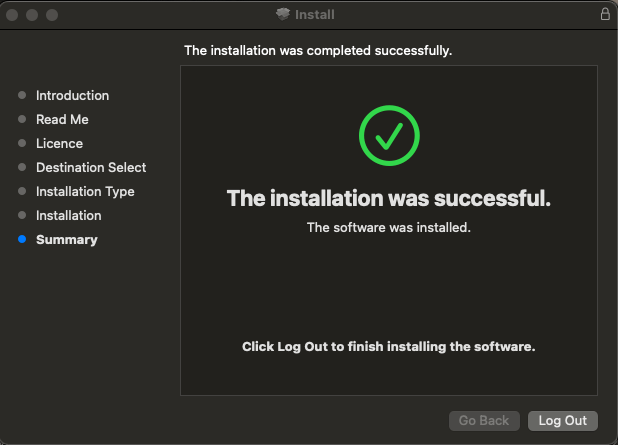Click the 'Click Log Out to finish' message
The height and width of the screenshot is (445, 618).
pos(389,347)
